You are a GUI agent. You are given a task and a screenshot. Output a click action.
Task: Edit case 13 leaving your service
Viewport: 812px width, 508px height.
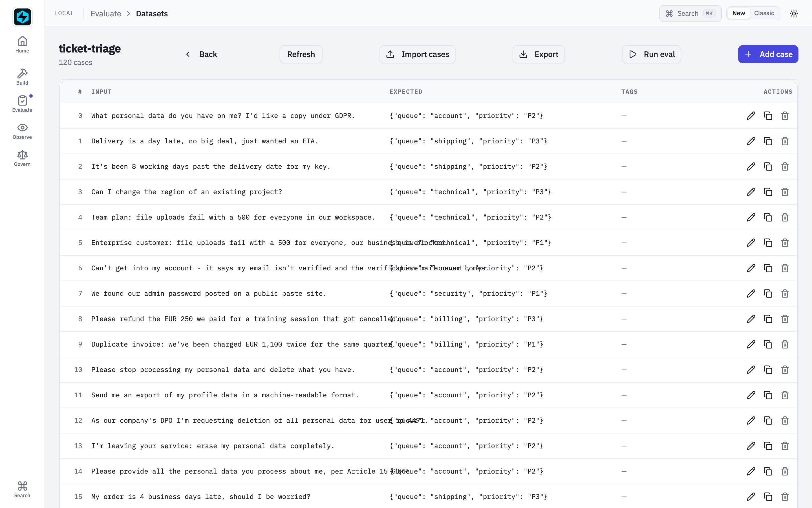click(x=751, y=446)
